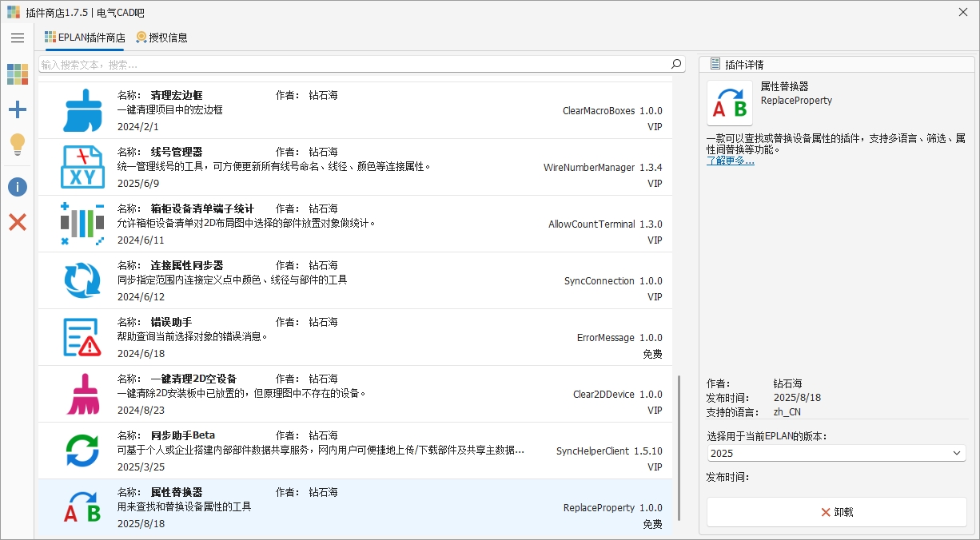Click the lightbulb icon in sidebar
Screen dimensions: 980x540
click(18, 145)
